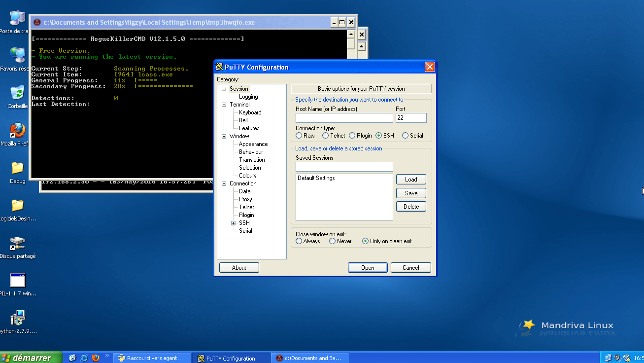Select Telnet connection type

pos(326,136)
